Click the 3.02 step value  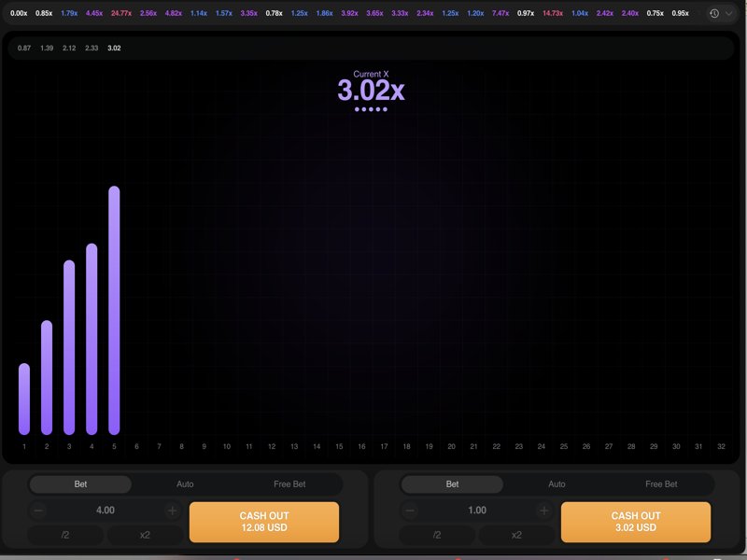114,49
